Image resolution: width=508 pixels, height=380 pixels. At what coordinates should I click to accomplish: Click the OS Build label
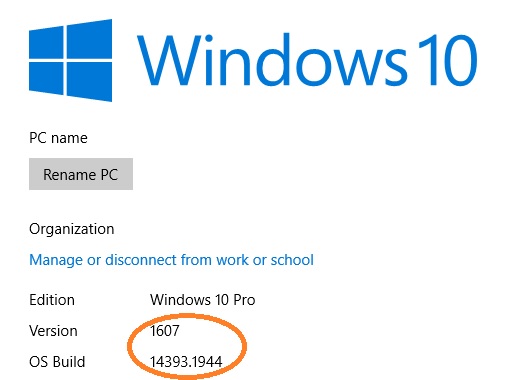[57, 362]
